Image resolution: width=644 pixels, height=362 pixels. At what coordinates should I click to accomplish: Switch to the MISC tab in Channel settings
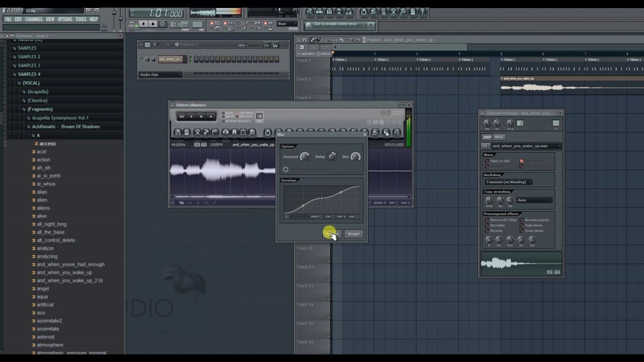(499, 137)
